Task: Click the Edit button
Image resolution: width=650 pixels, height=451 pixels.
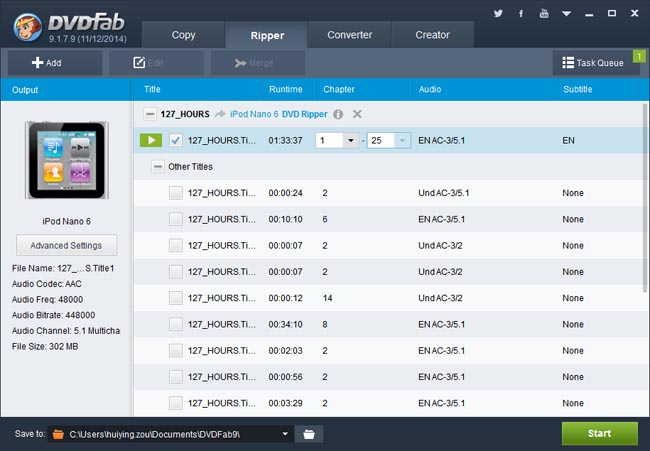Action: [156, 63]
